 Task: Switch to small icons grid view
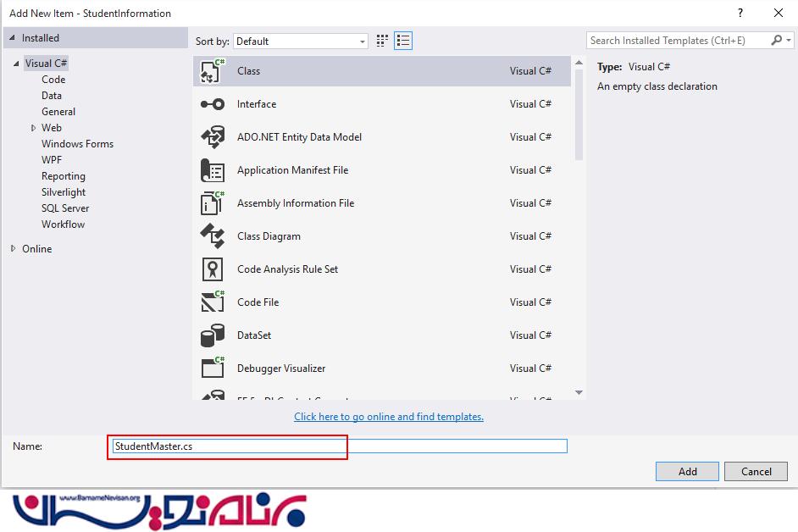click(x=382, y=41)
